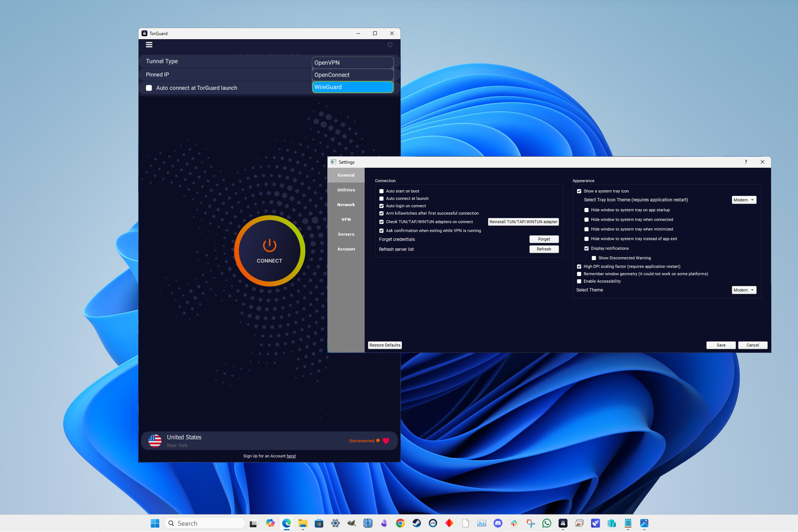Switch to Account settings tab
This screenshot has height=532, width=798.
click(x=347, y=248)
